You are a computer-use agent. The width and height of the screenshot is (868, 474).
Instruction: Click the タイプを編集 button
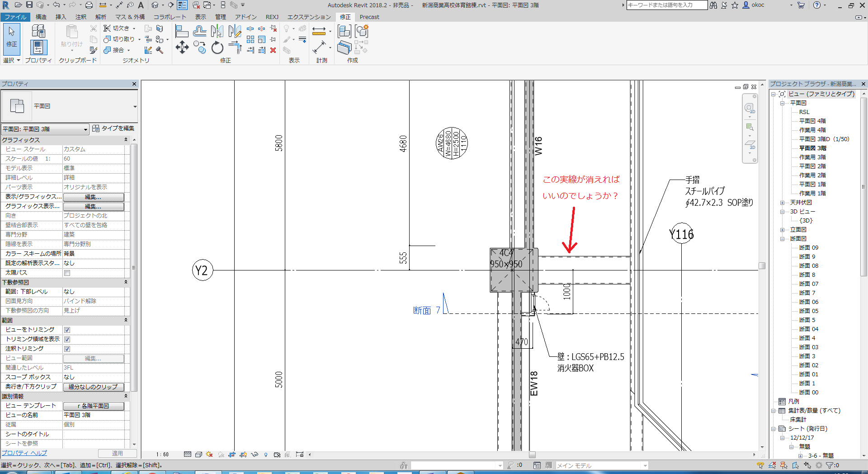pos(113,128)
